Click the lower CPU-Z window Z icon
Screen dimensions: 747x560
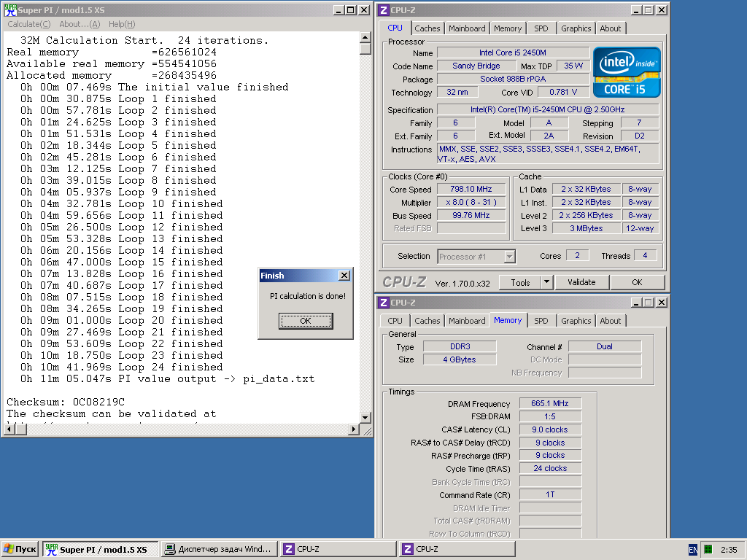click(x=384, y=303)
